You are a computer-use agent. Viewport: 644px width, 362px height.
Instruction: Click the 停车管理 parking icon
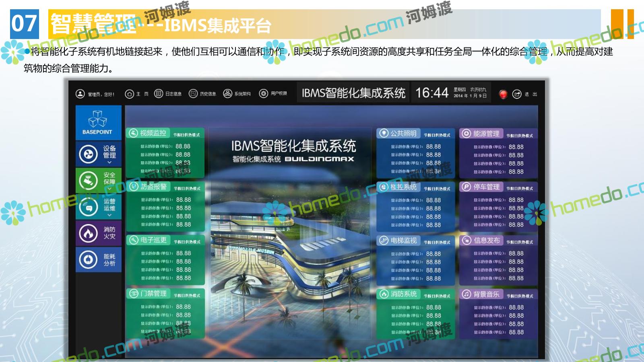466,187
